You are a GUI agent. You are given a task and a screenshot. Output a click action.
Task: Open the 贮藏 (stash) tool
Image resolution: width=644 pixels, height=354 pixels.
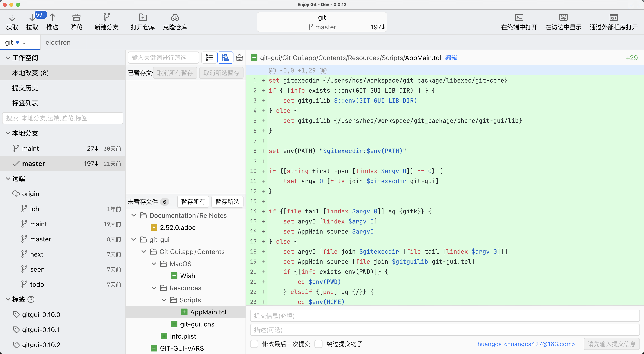coord(76,21)
